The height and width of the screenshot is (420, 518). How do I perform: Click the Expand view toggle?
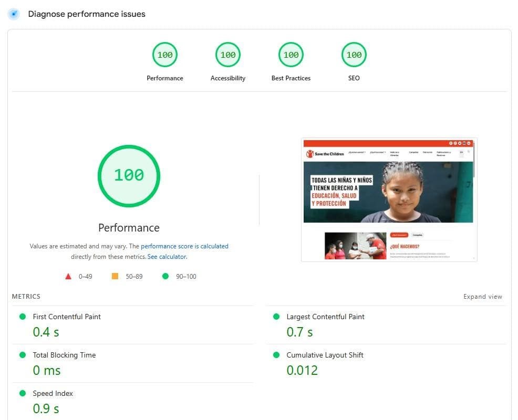pyautogui.click(x=483, y=297)
